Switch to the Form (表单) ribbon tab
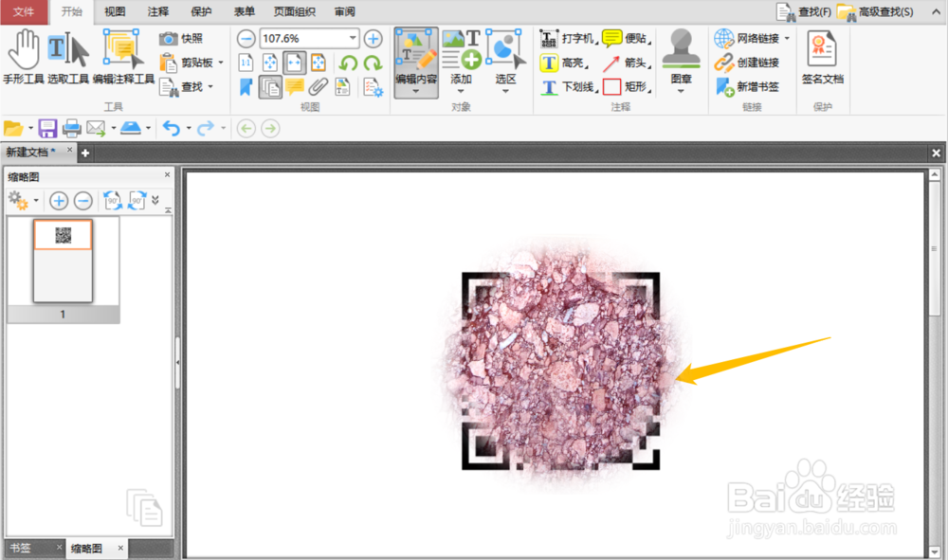This screenshot has width=948, height=560. (x=244, y=12)
